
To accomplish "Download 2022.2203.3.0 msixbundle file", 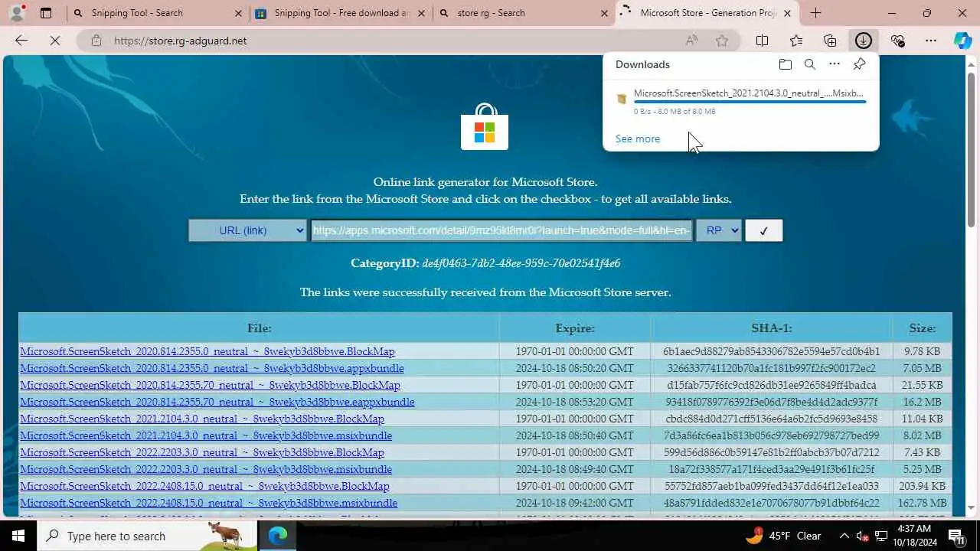I will click(x=206, y=469).
